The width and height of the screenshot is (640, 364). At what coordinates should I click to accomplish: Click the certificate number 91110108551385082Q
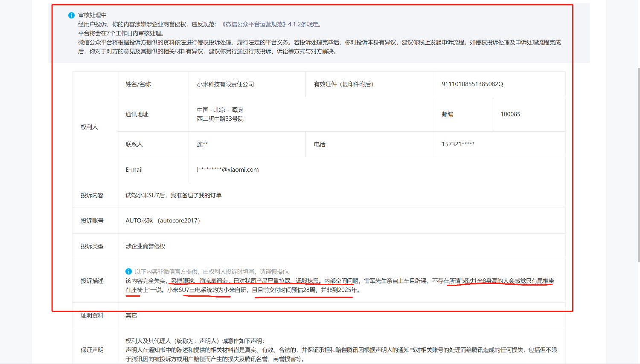click(x=472, y=84)
